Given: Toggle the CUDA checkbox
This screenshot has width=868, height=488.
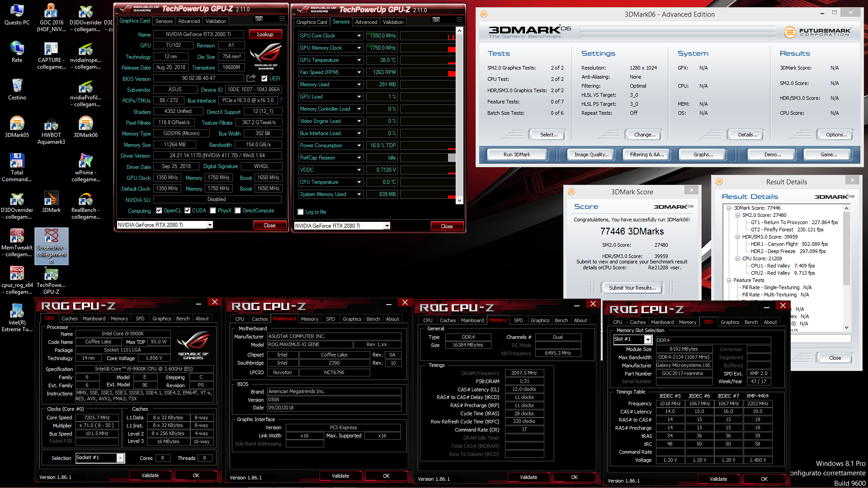Looking at the screenshot, I should pos(187,211).
